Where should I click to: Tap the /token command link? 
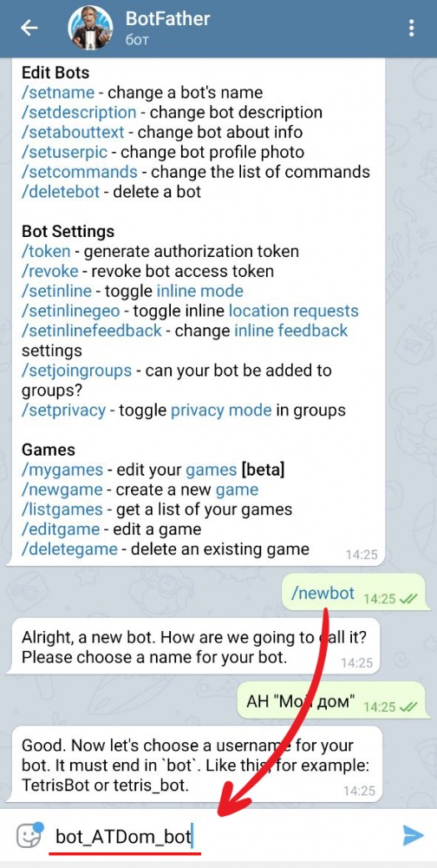[46, 252]
